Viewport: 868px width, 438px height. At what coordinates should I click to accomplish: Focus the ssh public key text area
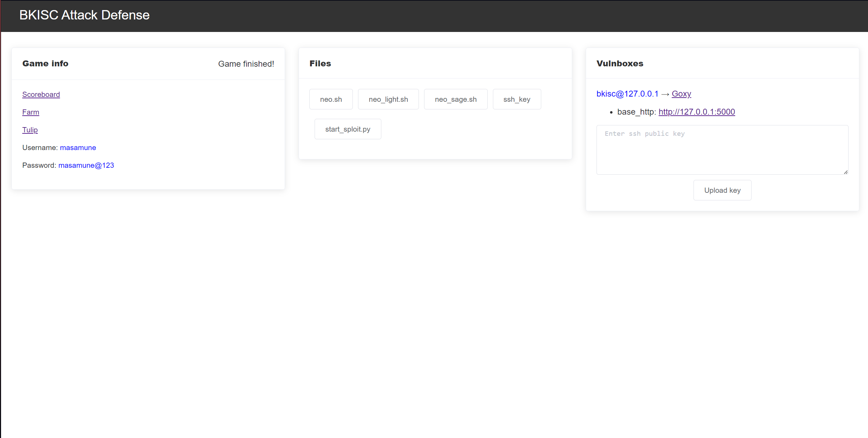click(x=722, y=150)
